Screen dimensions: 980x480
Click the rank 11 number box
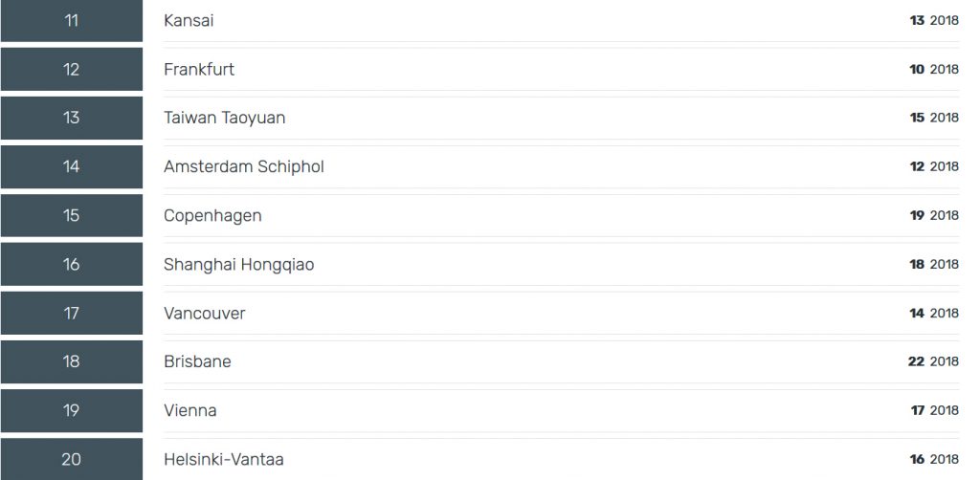click(x=72, y=21)
